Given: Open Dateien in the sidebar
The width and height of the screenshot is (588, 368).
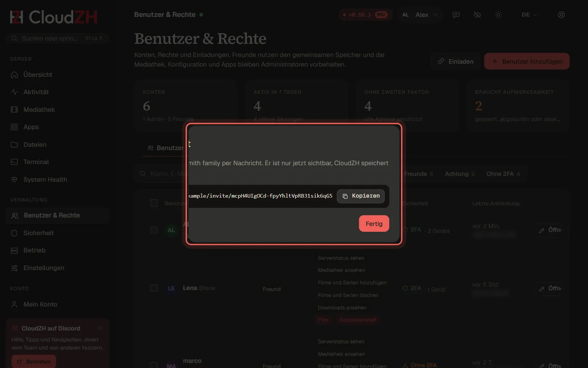Looking at the screenshot, I should (x=58, y=145).
